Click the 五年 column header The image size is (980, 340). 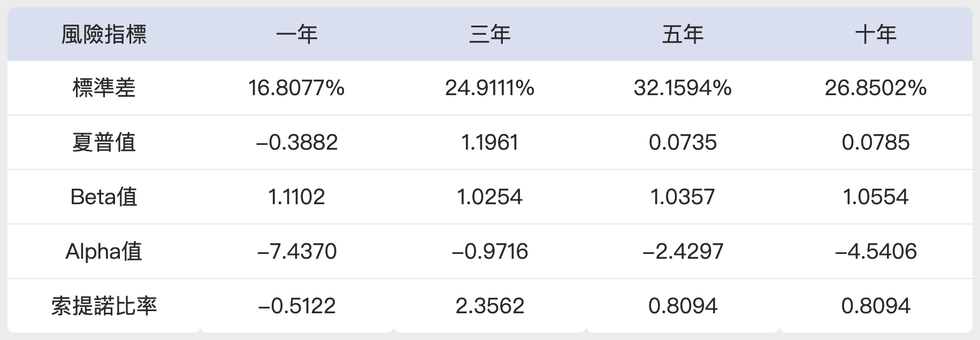tap(683, 35)
